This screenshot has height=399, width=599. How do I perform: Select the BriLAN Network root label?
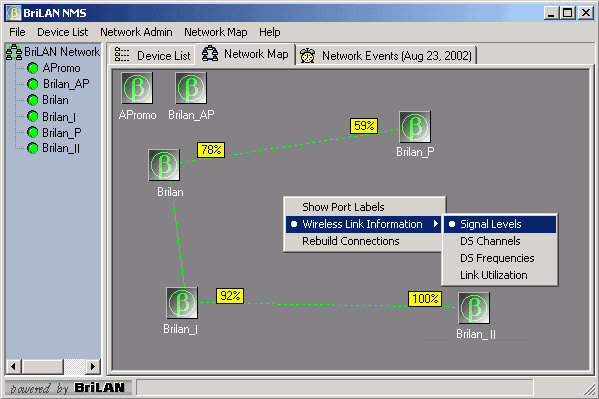pyautogui.click(x=62, y=52)
